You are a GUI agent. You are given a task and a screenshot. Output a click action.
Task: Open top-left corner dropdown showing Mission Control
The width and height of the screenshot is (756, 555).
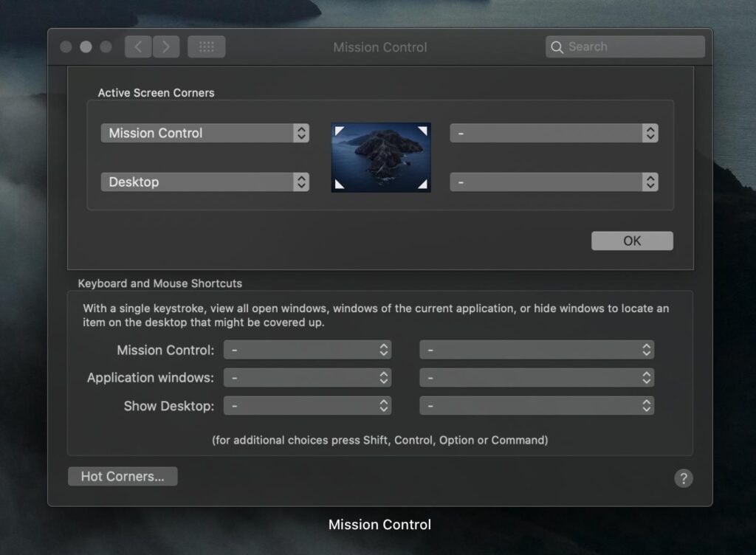point(205,133)
